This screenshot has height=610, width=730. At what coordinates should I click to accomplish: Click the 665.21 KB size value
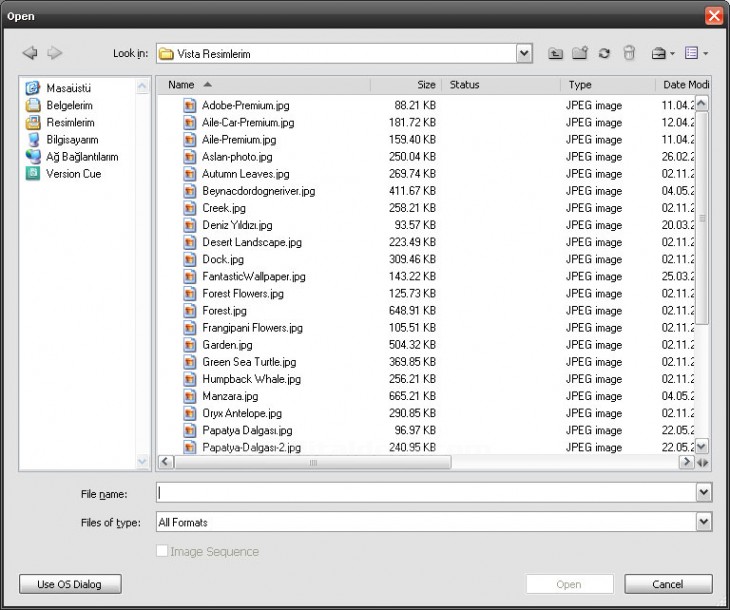412,396
